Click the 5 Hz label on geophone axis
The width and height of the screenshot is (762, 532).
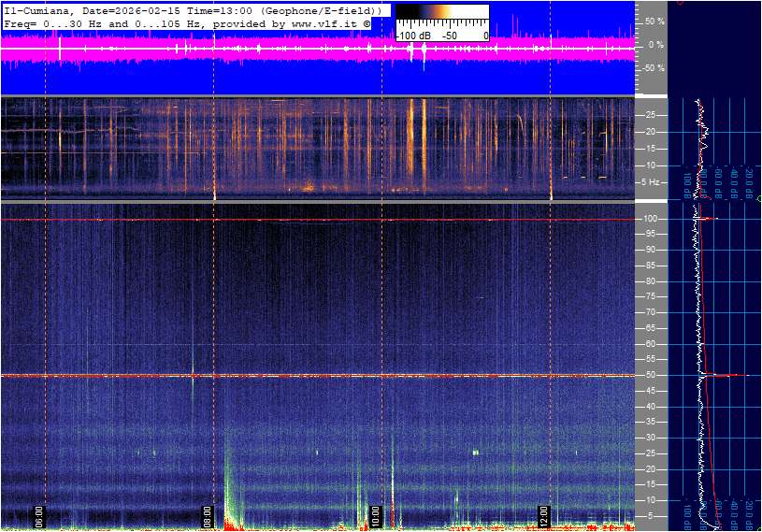point(653,181)
